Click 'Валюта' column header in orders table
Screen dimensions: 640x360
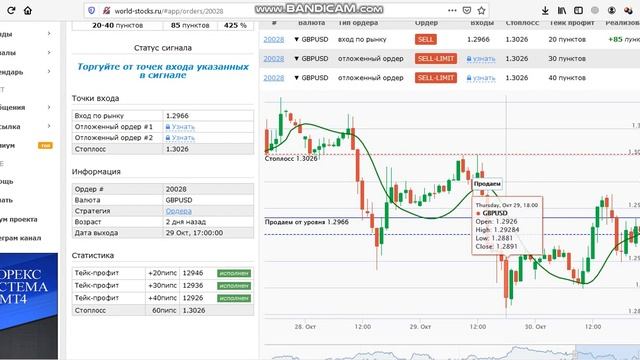(311, 23)
